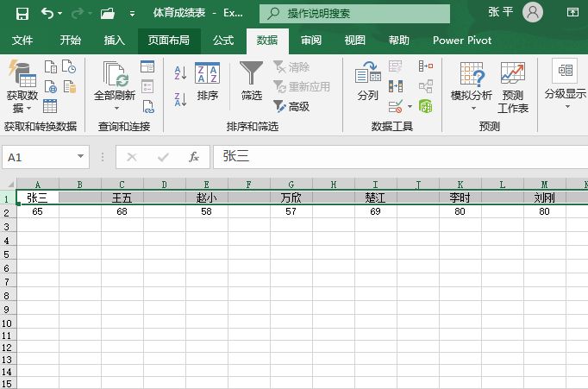Expand the Undo history dropdown arrow
Viewport: 588px width, 389px height.
tap(60, 14)
